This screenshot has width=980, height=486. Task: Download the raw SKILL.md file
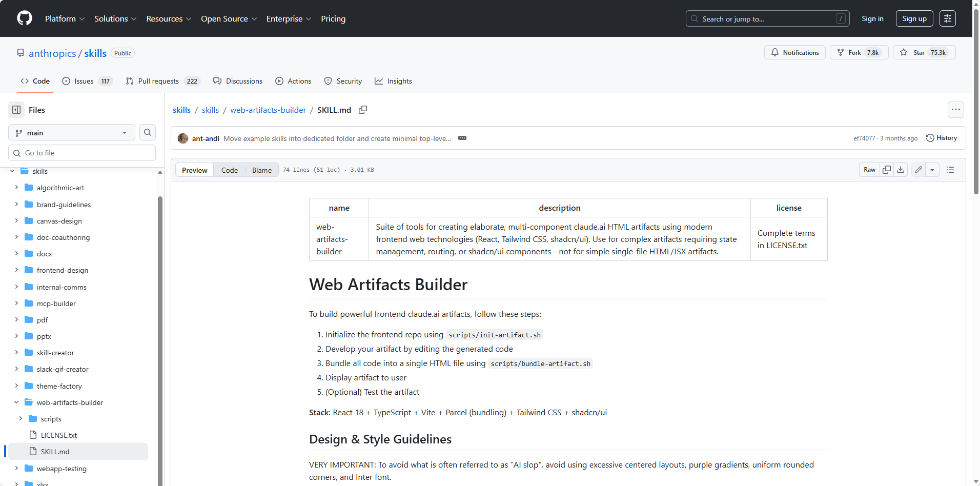901,170
